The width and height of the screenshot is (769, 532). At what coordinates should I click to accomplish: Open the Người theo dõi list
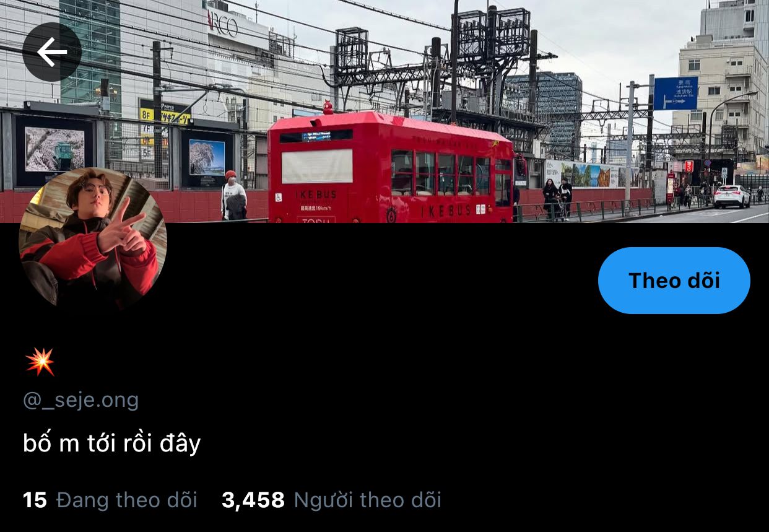point(331,500)
